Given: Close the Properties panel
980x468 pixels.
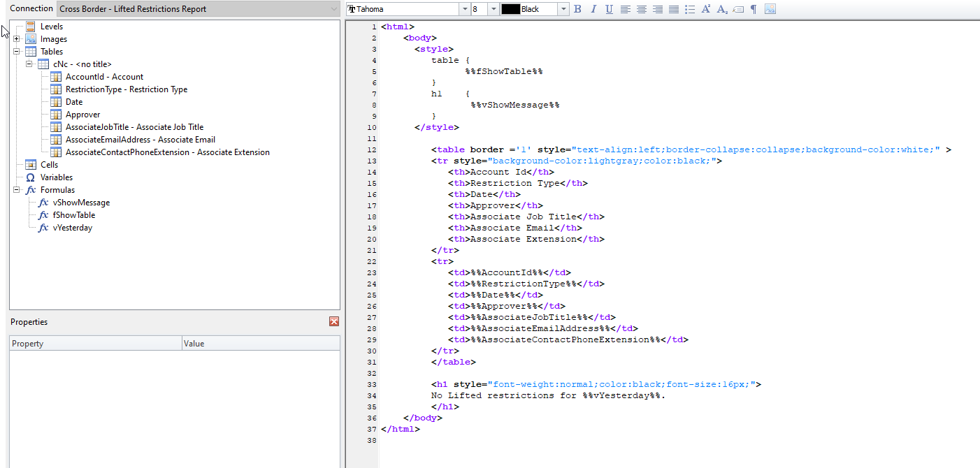Looking at the screenshot, I should [x=333, y=321].
